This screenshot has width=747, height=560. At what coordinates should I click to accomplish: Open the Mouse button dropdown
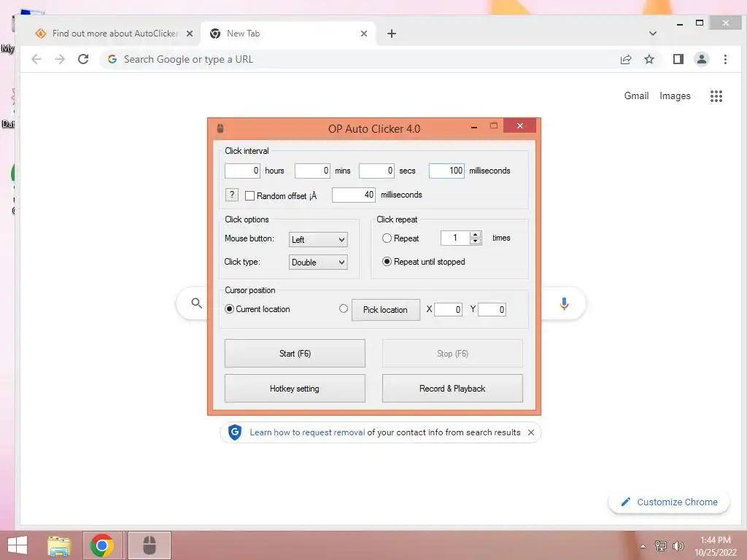click(x=318, y=239)
